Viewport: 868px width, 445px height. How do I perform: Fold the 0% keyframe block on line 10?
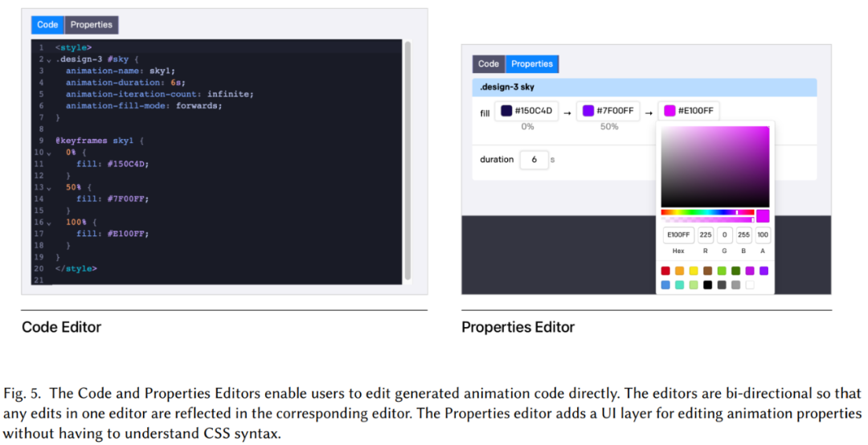coord(49,153)
